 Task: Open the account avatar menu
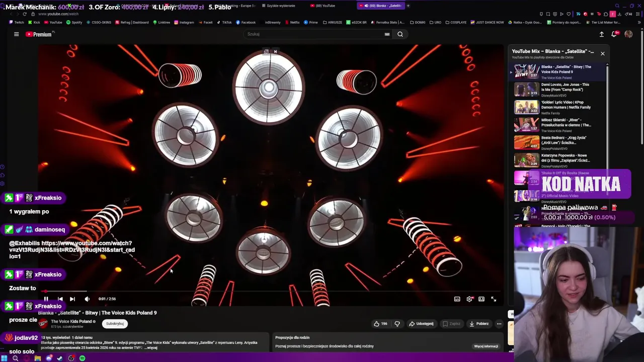click(628, 34)
